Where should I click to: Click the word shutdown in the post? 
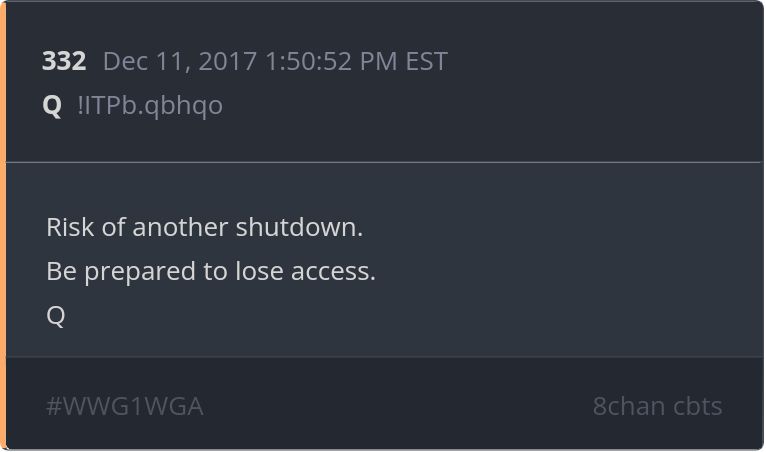[299, 227]
